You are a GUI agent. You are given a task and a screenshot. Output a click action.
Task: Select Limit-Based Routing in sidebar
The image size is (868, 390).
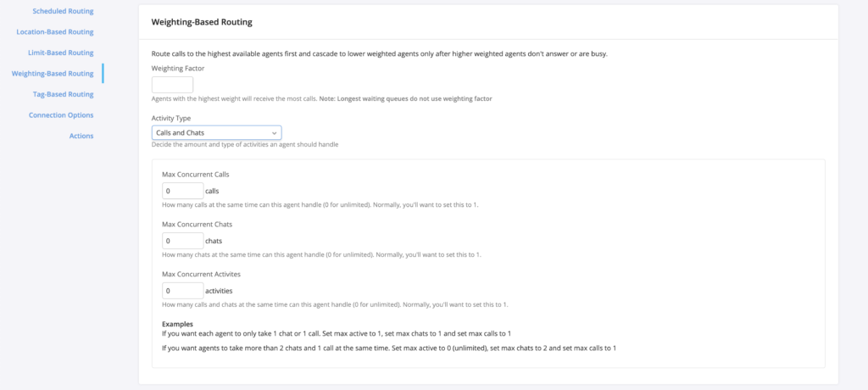coord(60,53)
